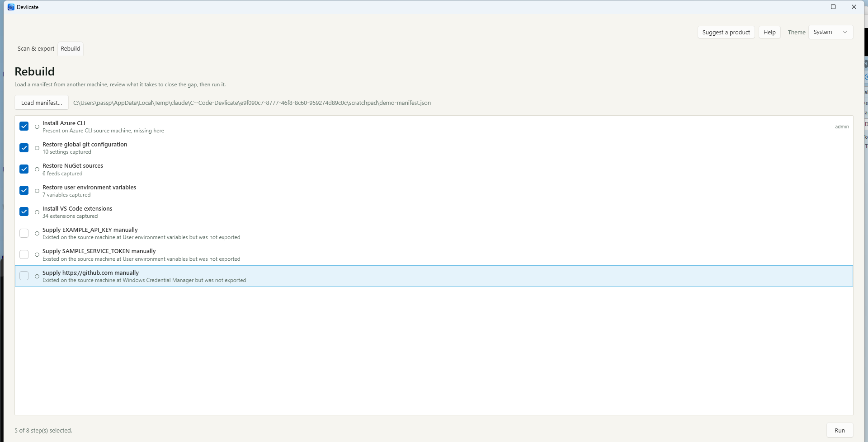Click the demo-manifest.json file path text
868x442 pixels.
(x=252, y=103)
